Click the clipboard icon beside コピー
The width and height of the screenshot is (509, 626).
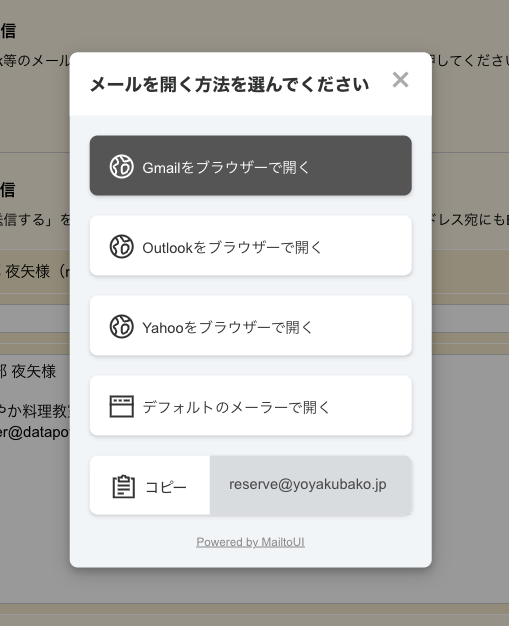124,487
